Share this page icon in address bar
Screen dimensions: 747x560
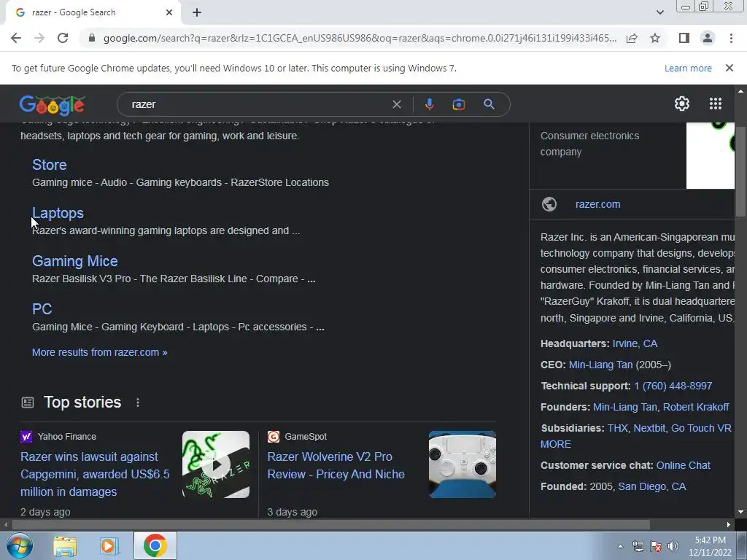coord(632,38)
